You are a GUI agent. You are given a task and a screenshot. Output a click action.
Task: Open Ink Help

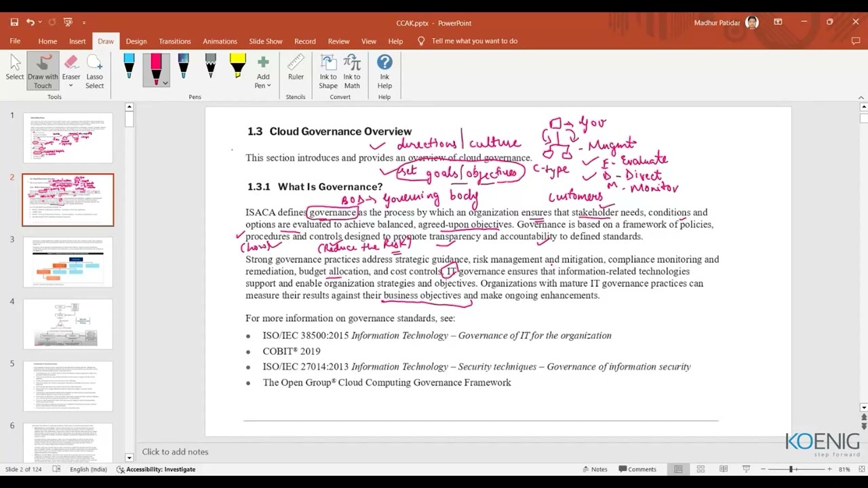(384, 71)
